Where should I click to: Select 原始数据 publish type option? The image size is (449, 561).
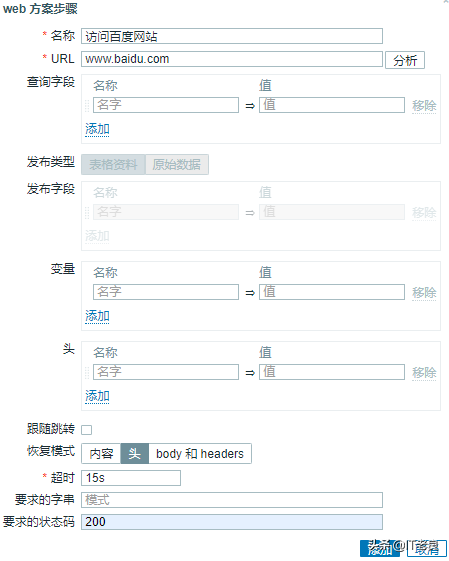tap(177, 165)
